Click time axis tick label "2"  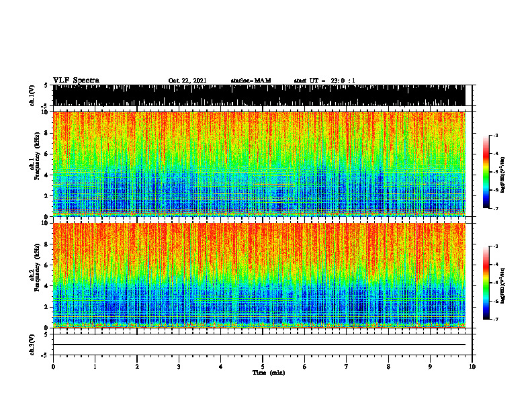137,367
